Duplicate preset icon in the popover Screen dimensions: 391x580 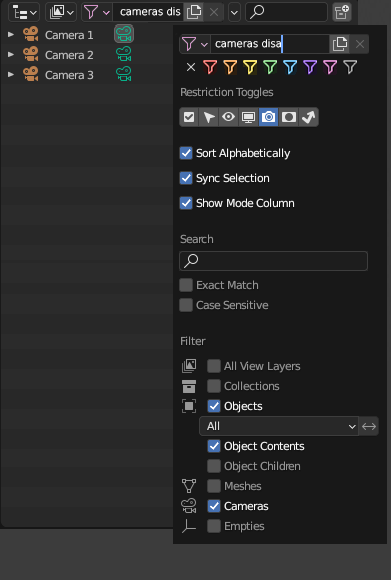[x=339, y=44]
